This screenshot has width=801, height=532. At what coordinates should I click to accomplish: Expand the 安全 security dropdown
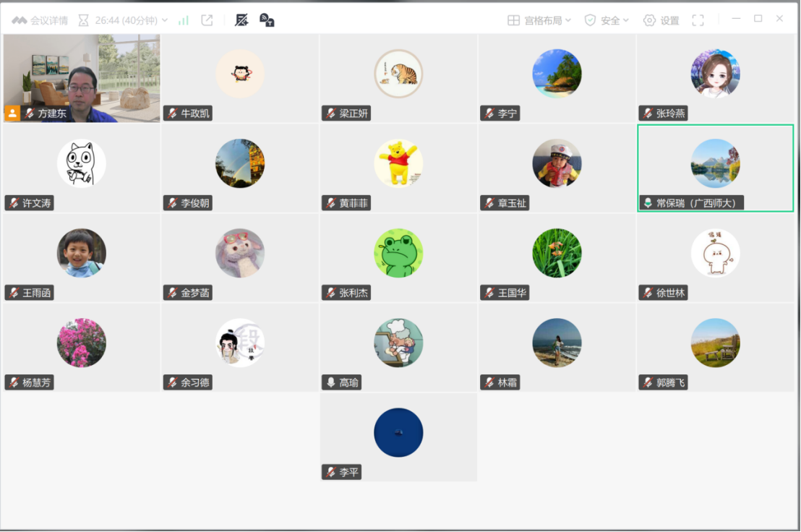click(x=607, y=20)
